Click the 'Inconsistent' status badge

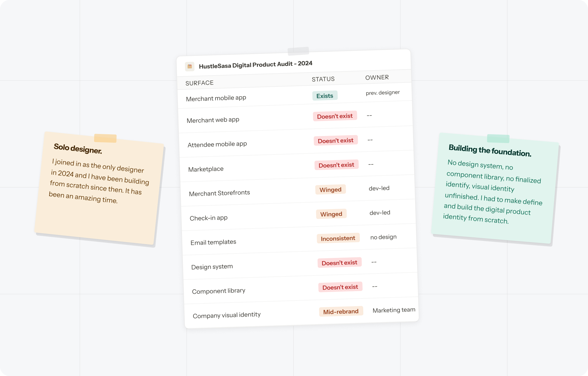click(338, 238)
